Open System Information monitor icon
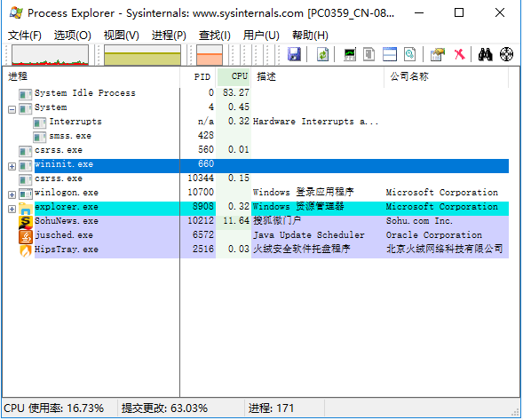The image size is (523, 420). (350, 54)
